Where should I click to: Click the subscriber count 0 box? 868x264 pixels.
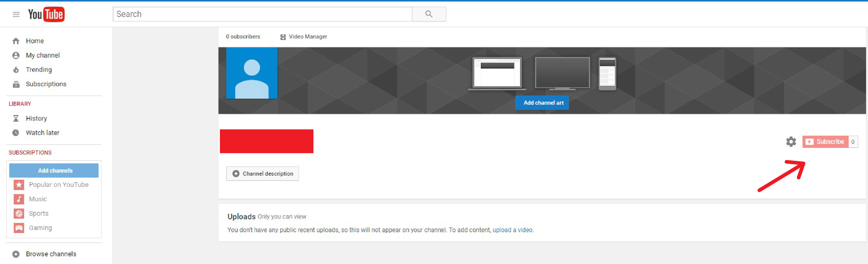(x=853, y=142)
